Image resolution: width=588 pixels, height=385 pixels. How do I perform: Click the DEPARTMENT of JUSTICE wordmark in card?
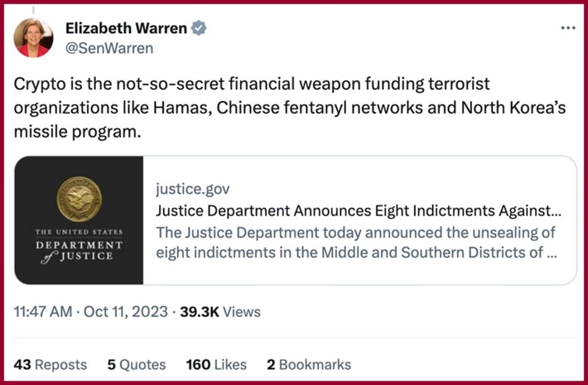[x=79, y=250]
